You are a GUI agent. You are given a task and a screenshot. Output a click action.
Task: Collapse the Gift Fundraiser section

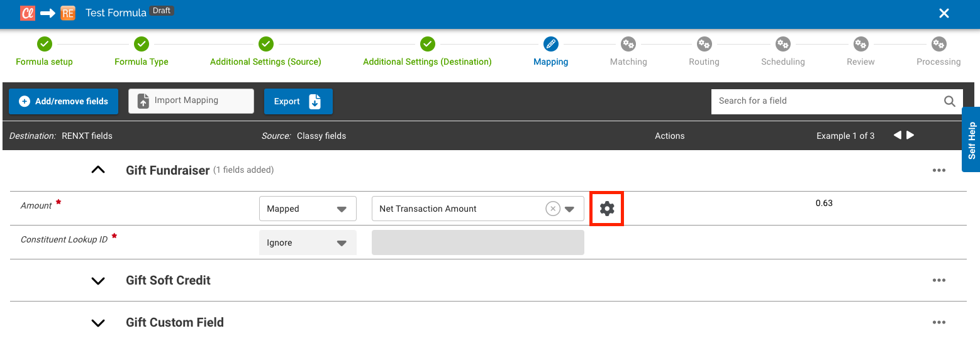(x=98, y=170)
